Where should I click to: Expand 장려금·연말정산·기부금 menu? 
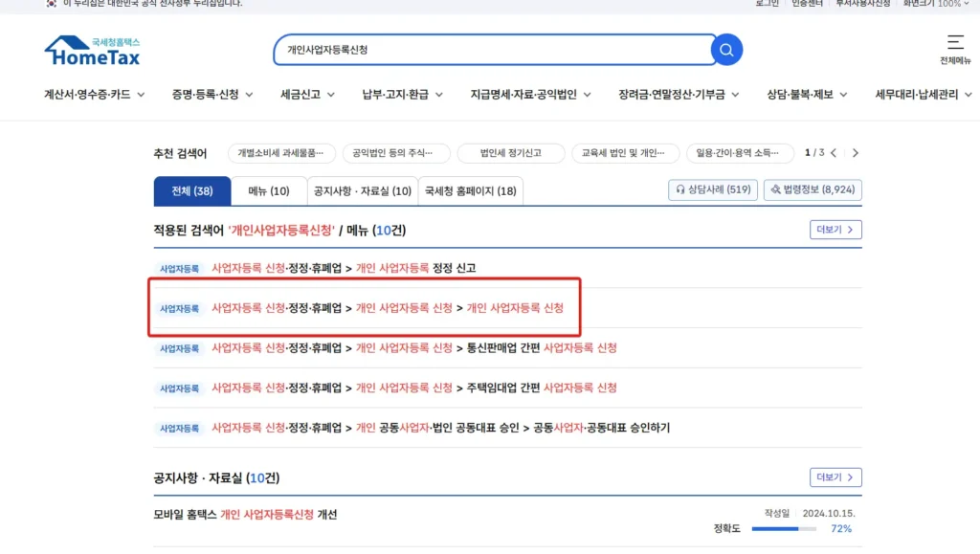click(679, 95)
